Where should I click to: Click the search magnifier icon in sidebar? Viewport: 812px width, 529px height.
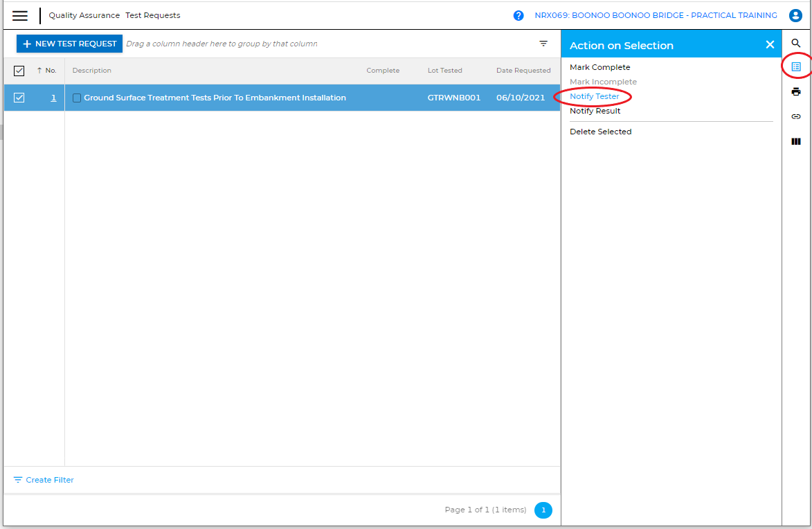point(796,43)
